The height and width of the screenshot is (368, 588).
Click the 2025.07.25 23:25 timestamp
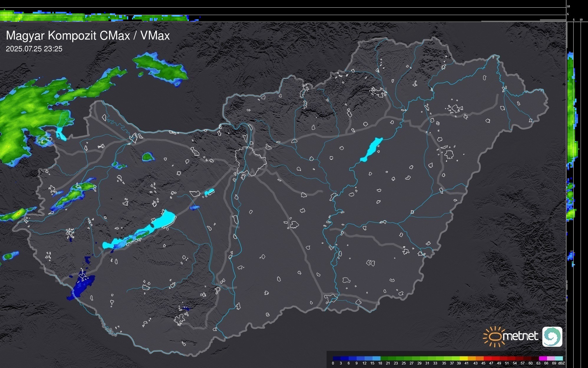pyautogui.click(x=34, y=49)
